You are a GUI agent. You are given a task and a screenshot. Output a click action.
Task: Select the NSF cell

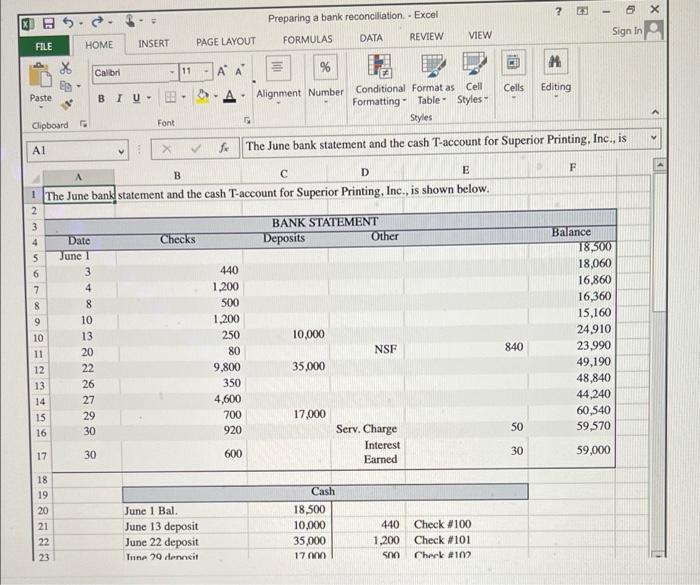(x=367, y=349)
